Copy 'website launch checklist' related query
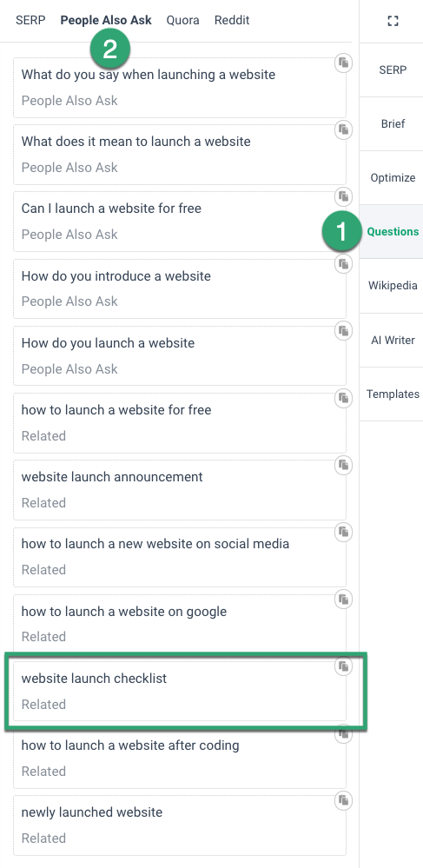This screenshot has width=423, height=868. [x=343, y=666]
